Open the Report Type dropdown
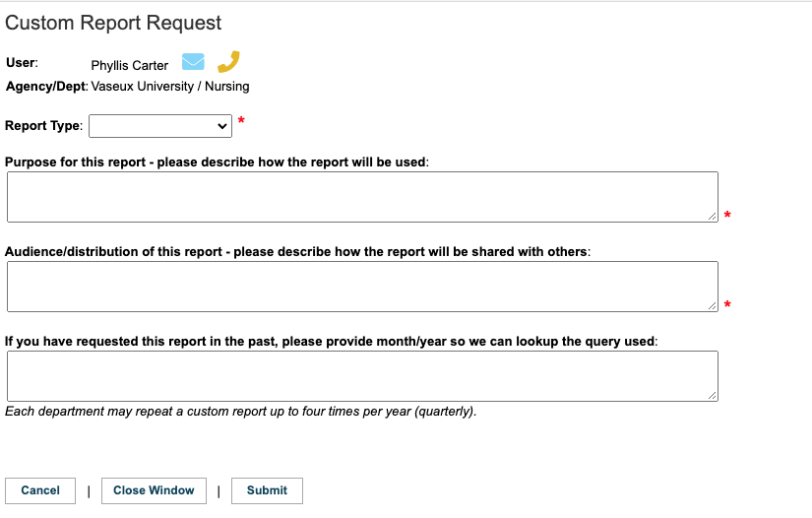Image resolution: width=812 pixels, height=518 pixels. [160, 126]
